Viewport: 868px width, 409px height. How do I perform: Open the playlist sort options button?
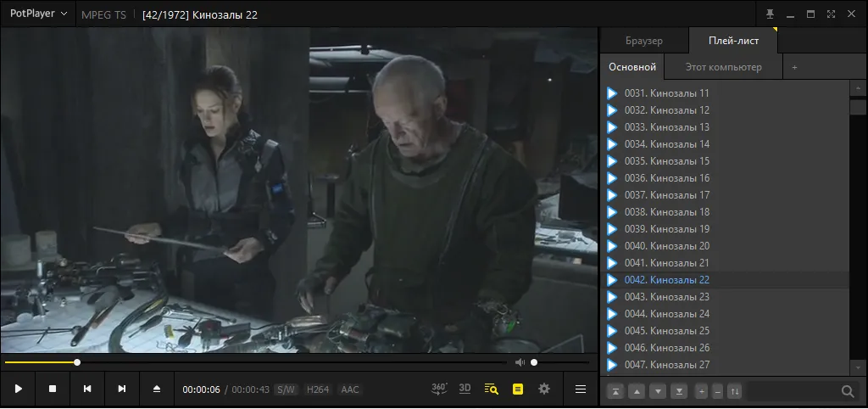(735, 391)
